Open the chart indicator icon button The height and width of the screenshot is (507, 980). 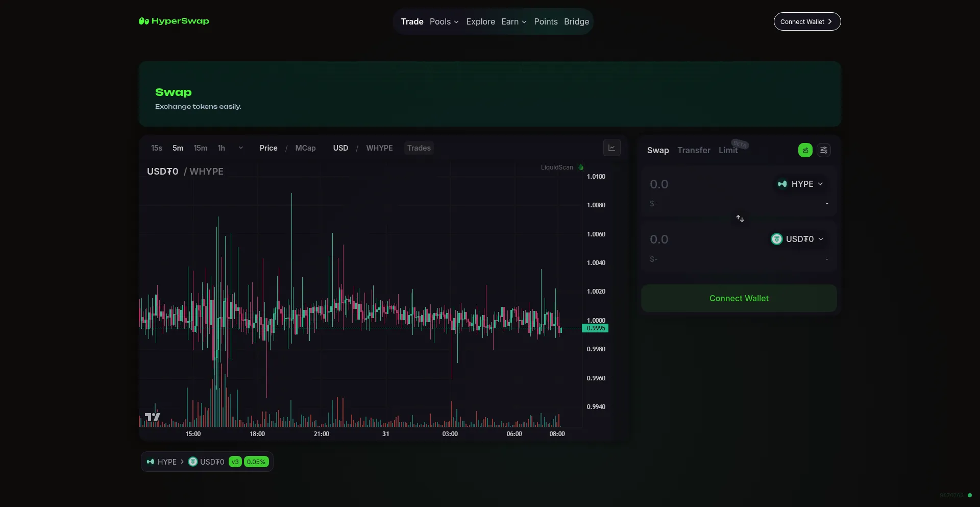(x=611, y=148)
